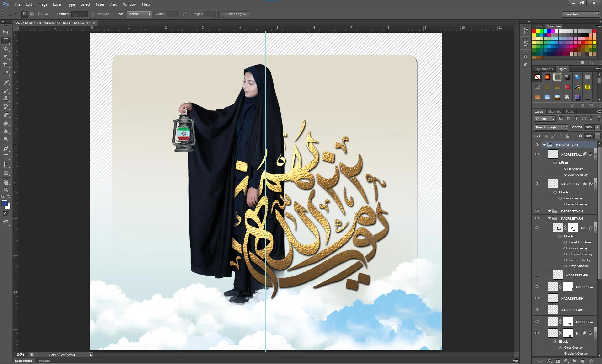This screenshot has height=364, width=602.
Task: Collapse the top MADRESETARH group arrow
Action: tap(545, 145)
